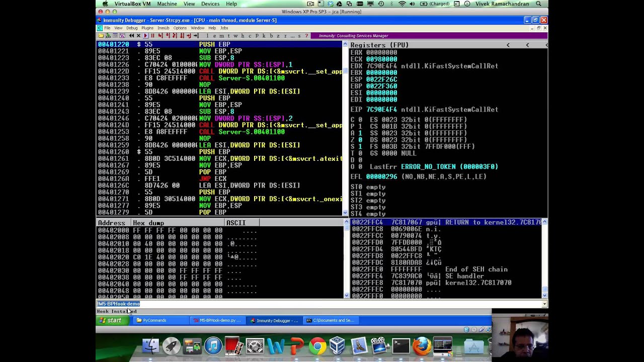Open the Options menu
Screen dimensions: 644x362
tap(180, 28)
